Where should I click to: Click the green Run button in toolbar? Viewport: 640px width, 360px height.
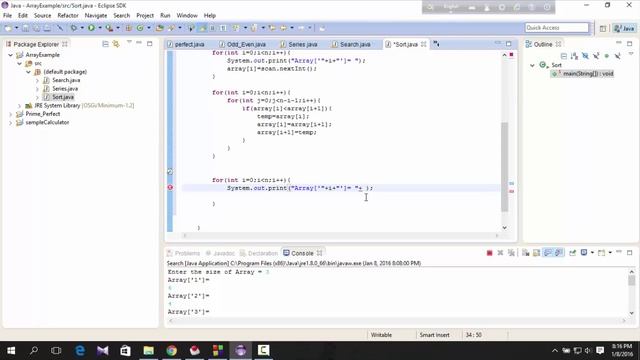tap(91, 28)
